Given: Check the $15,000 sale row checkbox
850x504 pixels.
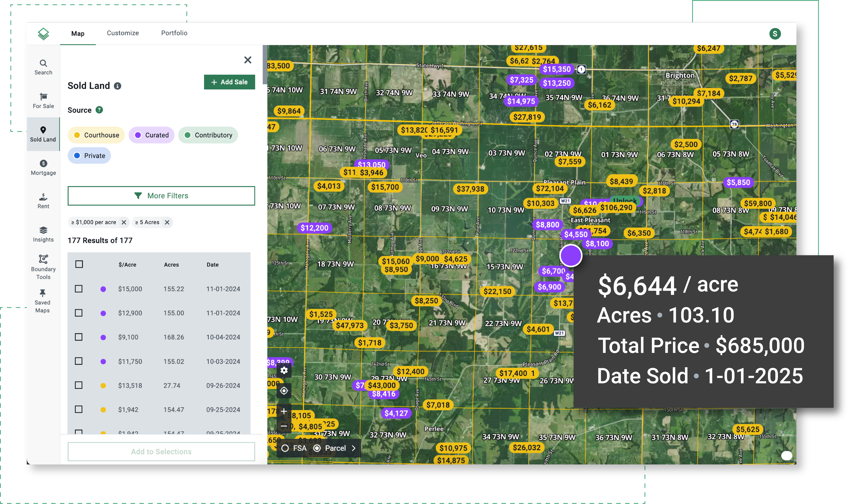Looking at the screenshot, I should click(79, 289).
